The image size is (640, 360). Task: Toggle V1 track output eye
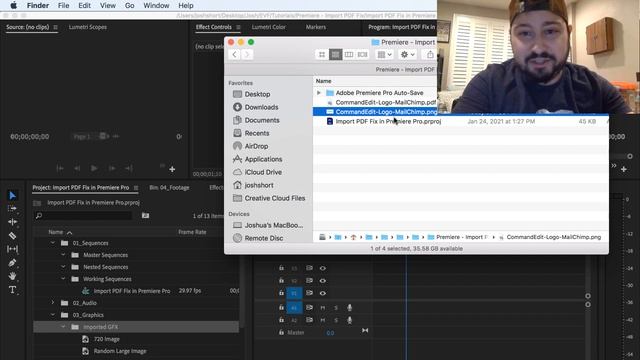tap(322, 293)
